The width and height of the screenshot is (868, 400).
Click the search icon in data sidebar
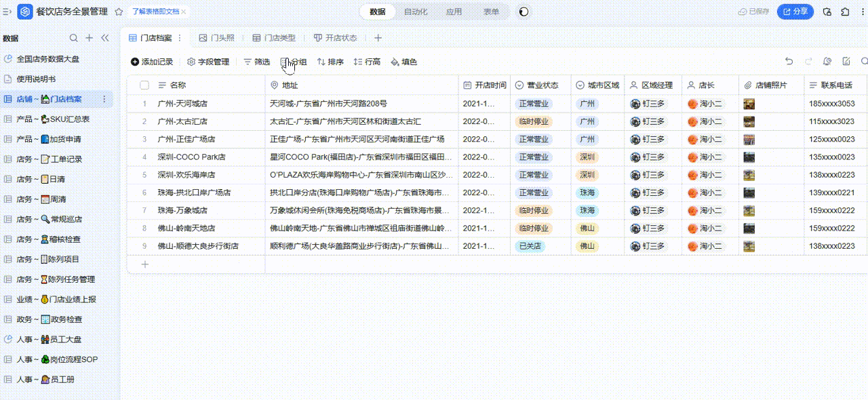[74, 38]
